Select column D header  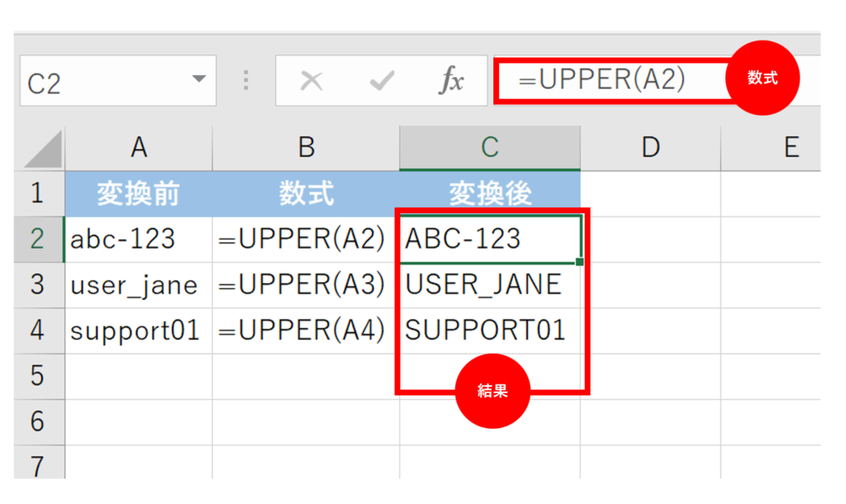click(x=650, y=148)
